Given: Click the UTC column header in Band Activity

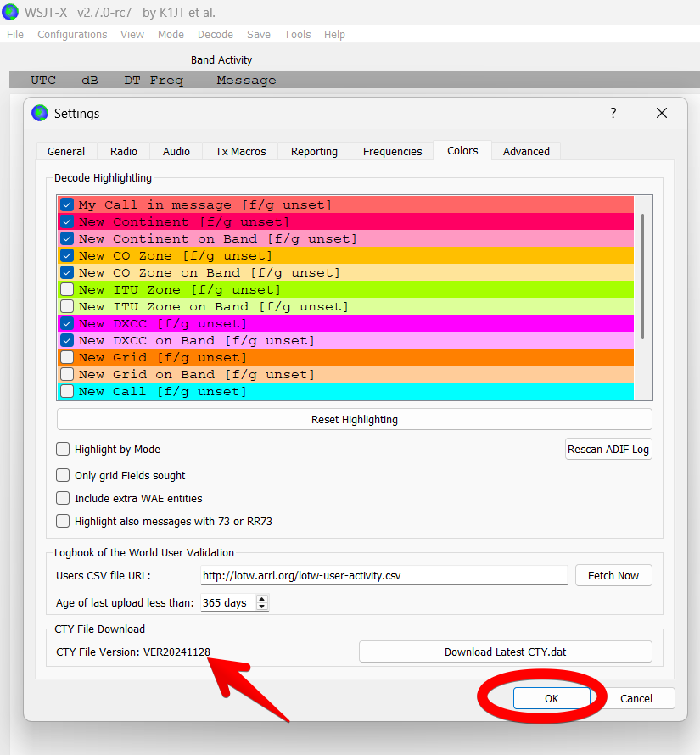Looking at the screenshot, I should click(43, 81).
